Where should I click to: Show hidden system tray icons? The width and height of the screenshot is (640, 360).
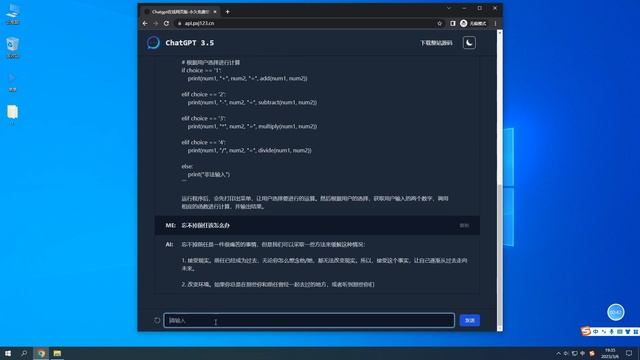pyautogui.click(x=558, y=353)
